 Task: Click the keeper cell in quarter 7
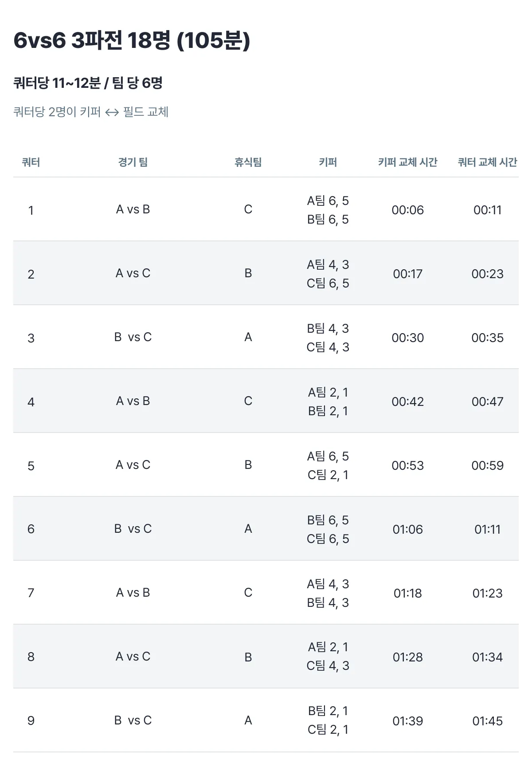point(328,593)
